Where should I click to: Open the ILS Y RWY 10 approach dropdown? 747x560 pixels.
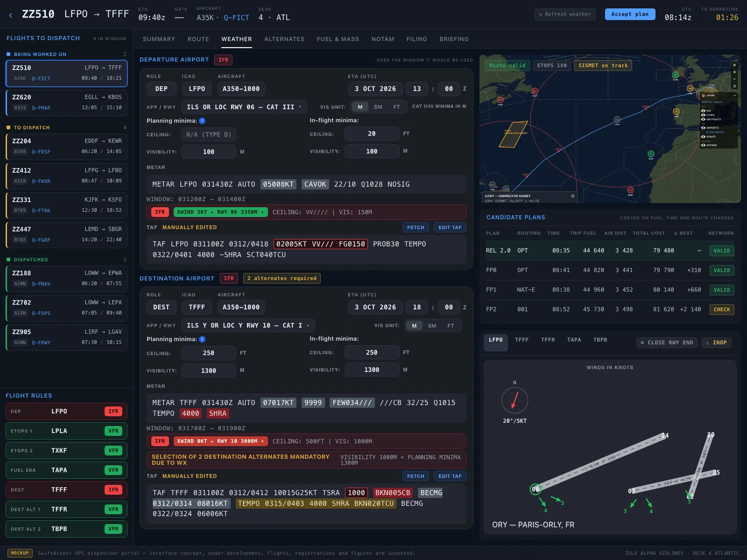coord(248,325)
